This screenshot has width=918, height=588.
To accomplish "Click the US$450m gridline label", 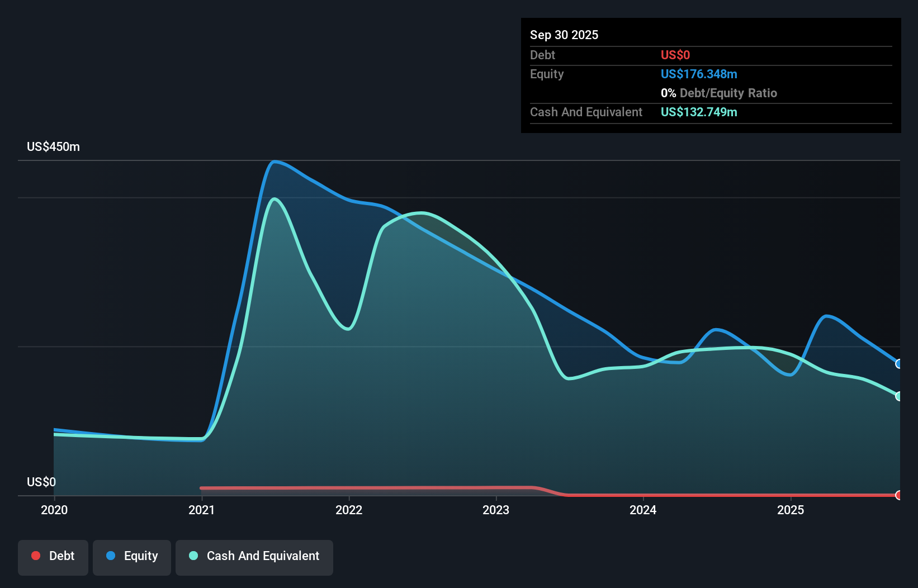I will click(53, 146).
